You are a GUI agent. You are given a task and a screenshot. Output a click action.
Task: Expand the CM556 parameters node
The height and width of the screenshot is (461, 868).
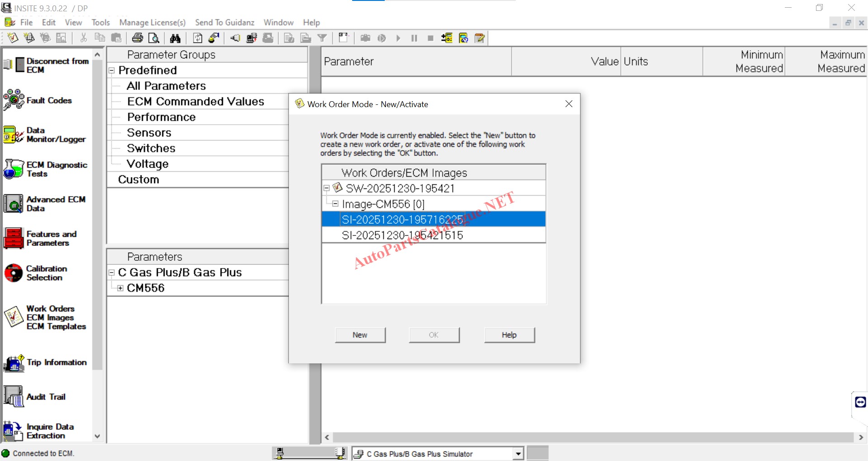(120, 288)
